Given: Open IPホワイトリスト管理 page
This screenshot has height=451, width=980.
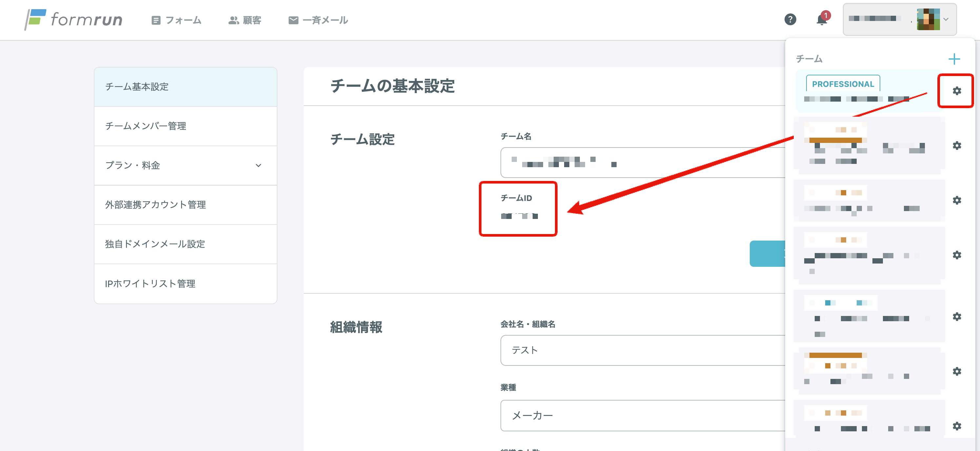Looking at the screenshot, I should [185, 283].
